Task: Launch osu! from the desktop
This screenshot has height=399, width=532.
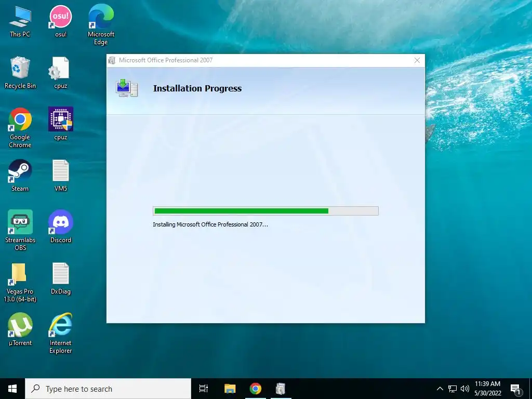Action: pyautogui.click(x=61, y=21)
